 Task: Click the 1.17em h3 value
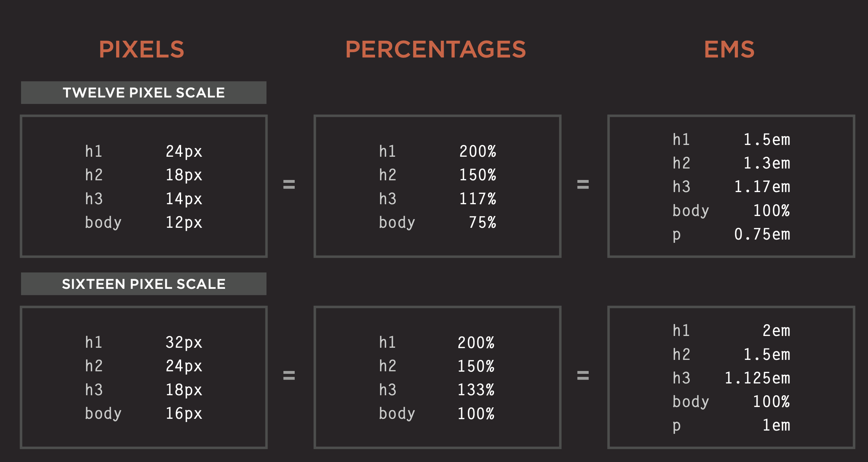pos(762,187)
